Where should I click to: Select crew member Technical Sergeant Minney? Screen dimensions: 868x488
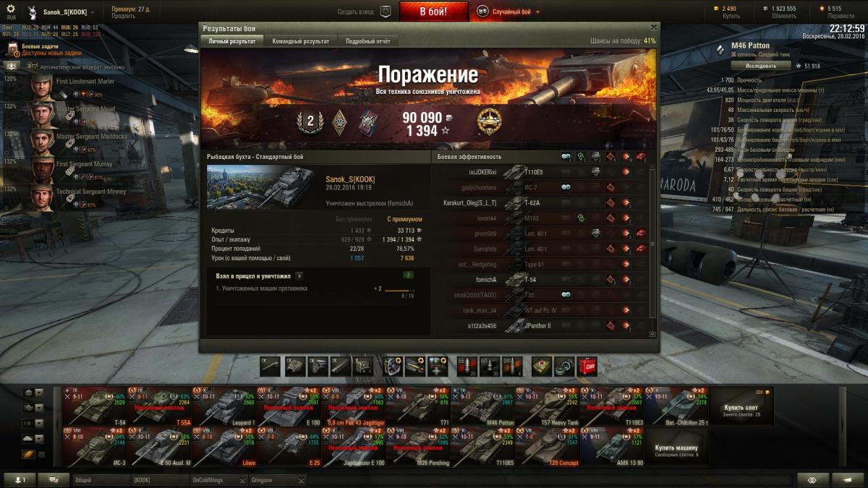click(65, 197)
